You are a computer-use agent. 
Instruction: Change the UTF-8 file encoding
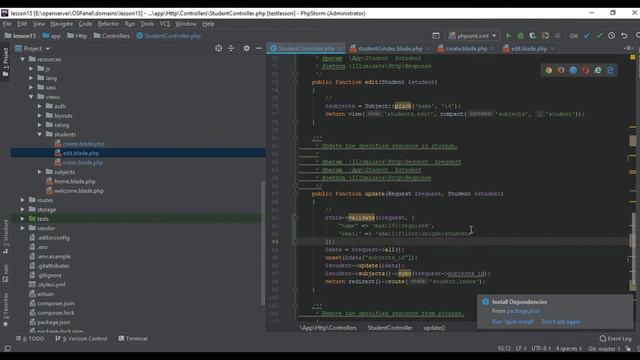(x=542, y=349)
